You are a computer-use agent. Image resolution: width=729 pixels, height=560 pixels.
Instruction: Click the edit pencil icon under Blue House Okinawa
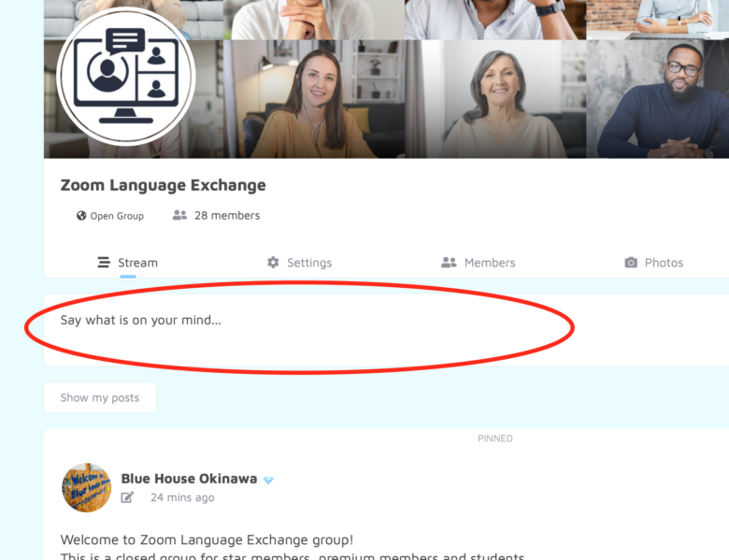(x=127, y=497)
